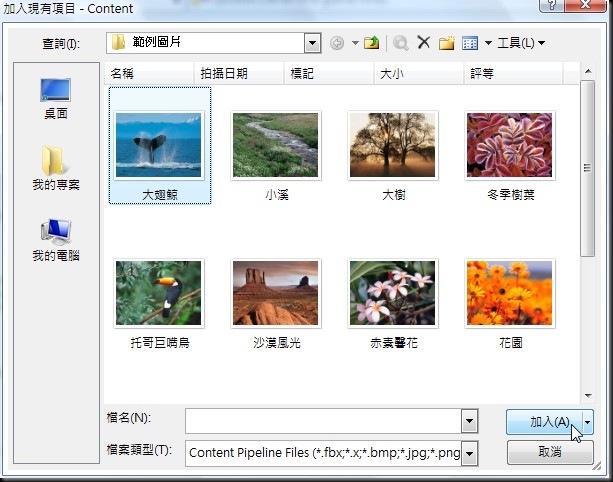Open the 工具(L) menu
The height and width of the screenshot is (482, 613).
click(x=521, y=43)
